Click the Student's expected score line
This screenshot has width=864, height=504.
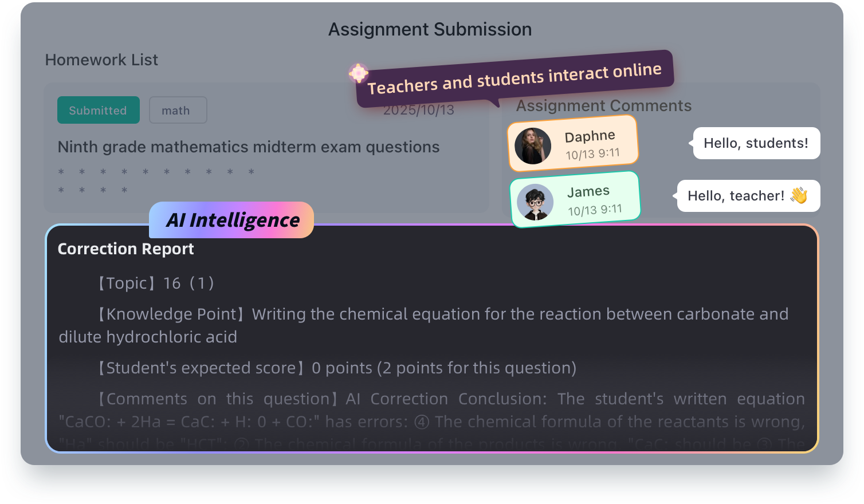tap(336, 368)
